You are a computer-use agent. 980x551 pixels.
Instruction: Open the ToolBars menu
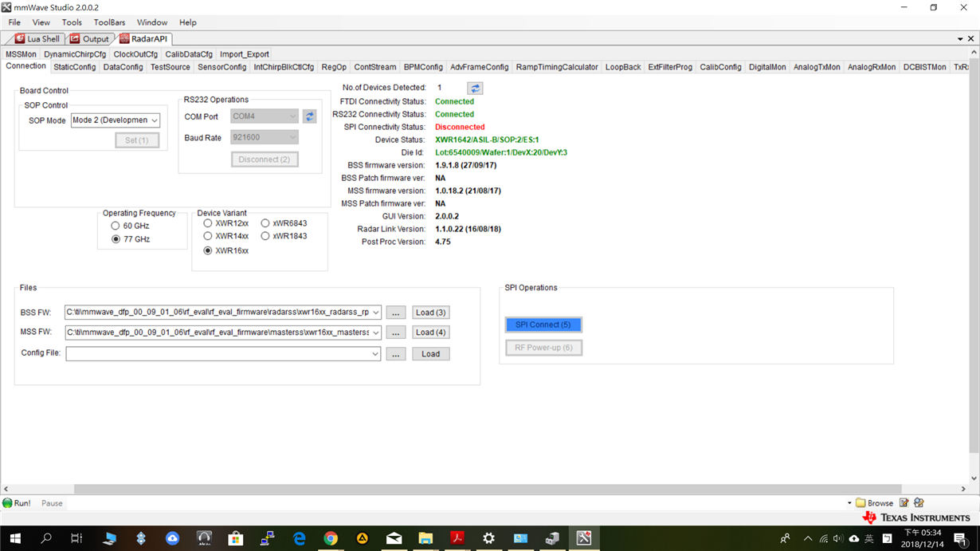point(109,22)
